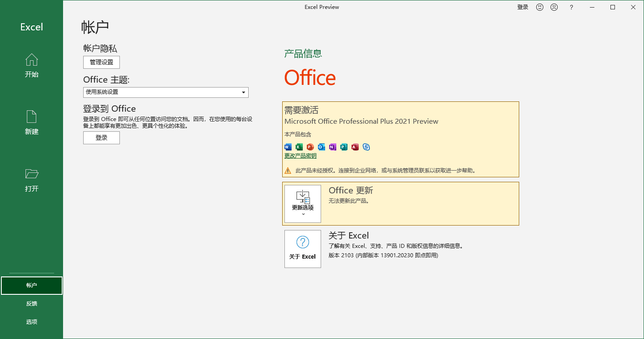Click the smiley feedback icon in title bar

pos(539,7)
